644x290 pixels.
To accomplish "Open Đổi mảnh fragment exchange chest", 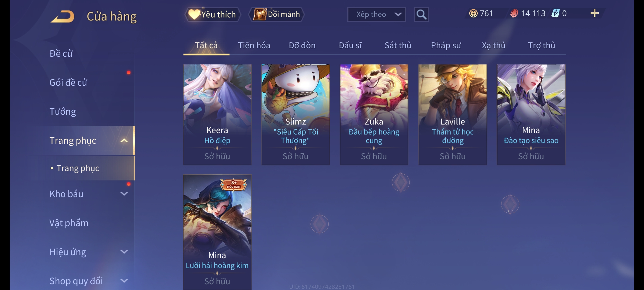I will [x=277, y=15].
